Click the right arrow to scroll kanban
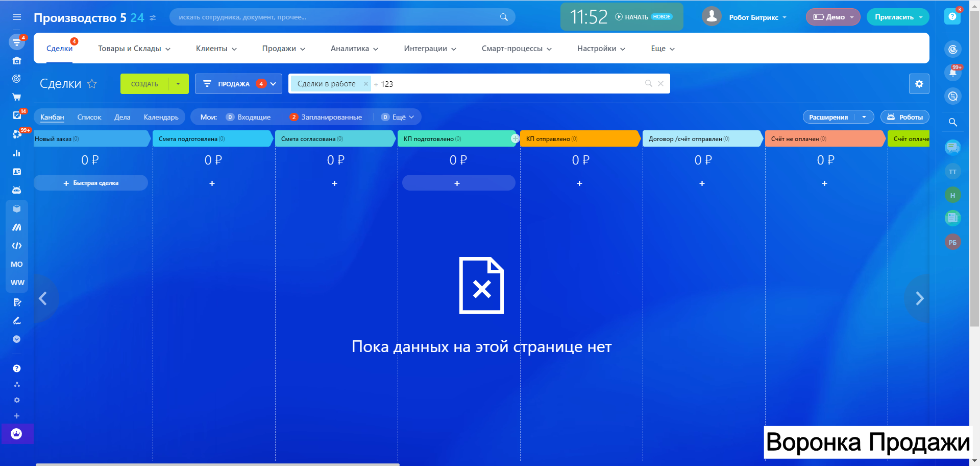980x466 pixels. (x=919, y=298)
